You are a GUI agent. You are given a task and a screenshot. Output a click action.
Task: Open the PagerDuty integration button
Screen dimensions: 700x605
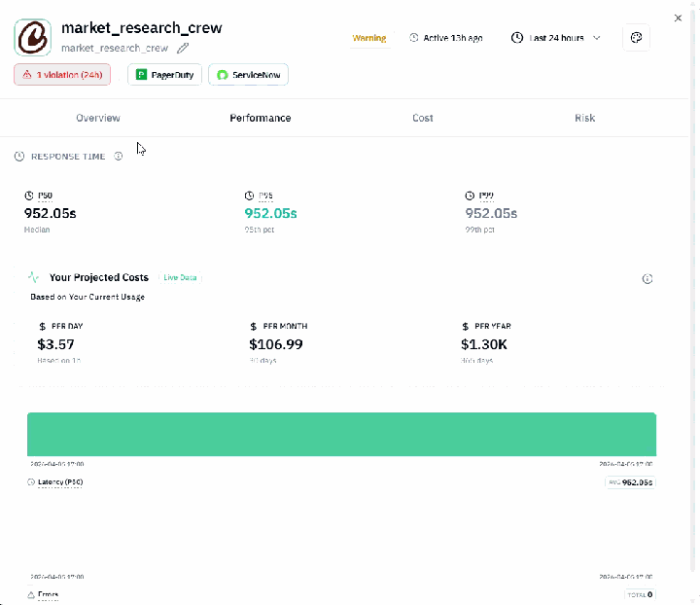(164, 75)
